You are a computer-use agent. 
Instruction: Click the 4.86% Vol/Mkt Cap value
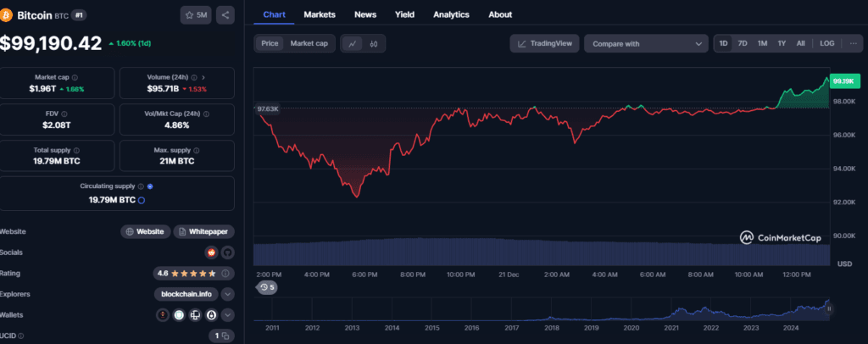[x=176, y=125]
